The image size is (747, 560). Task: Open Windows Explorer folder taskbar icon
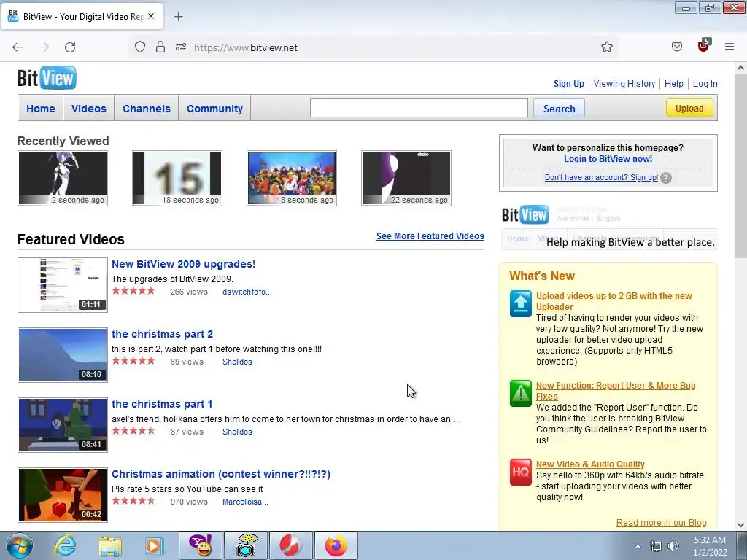[110, 545]
